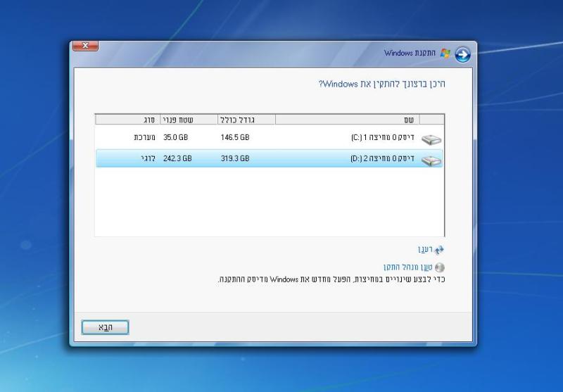
Task: Click the Windows Setup logo in title bar
Action: pos(445,53)
